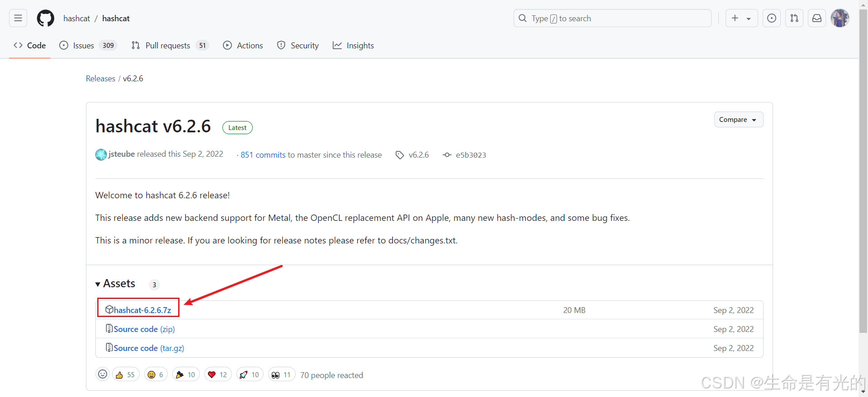The width and height of the screenshot is (868, 397).
Task: Switch to the Security tab
Action: pyautogui.click(x=298, y=45)
